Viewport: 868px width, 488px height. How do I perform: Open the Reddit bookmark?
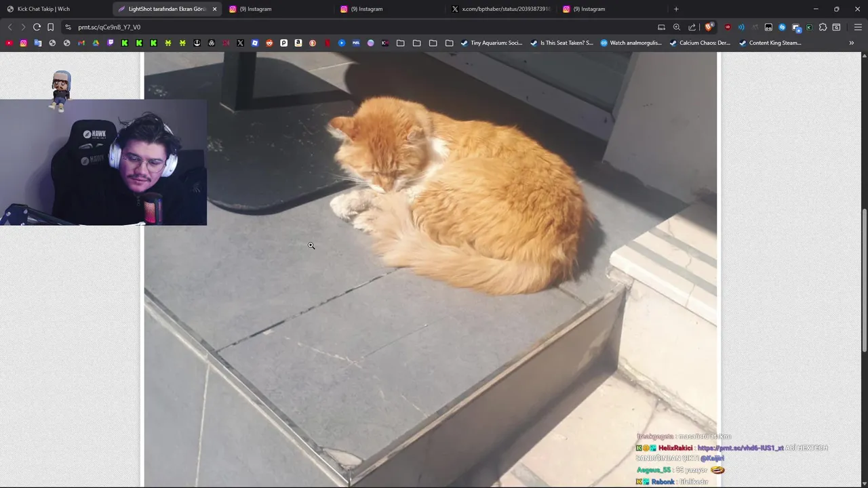pyautogui.click(x=269, y=43)
